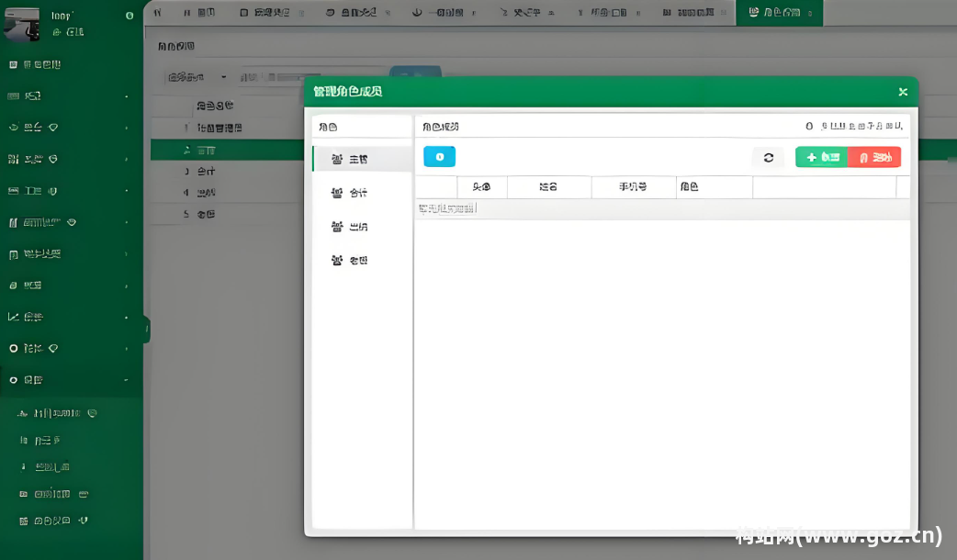Click the user-group icon beside the 主管 role

pyautogui.click(x=338, y=158)
